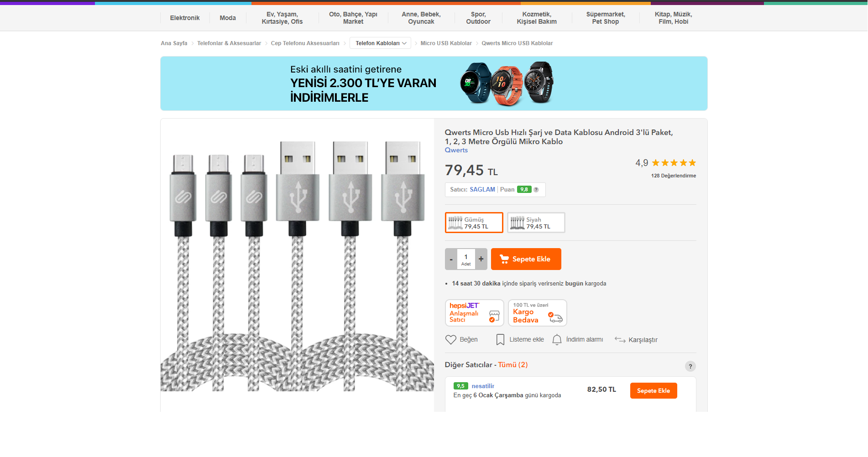Click the cart icon inside Sepete Ekle

[x=504, y=259]
